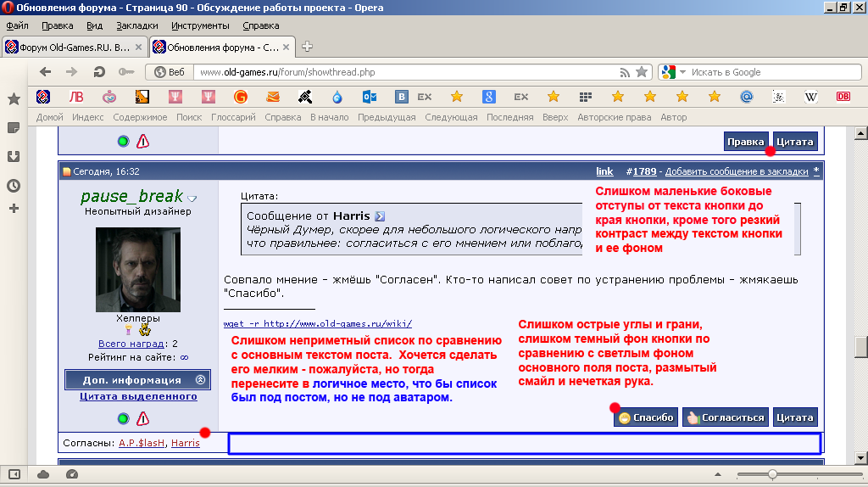The height and width of the screenshot is (487, 868).
Task: Click the vertical scrollbar down arrow
Action: pos(861,458)
